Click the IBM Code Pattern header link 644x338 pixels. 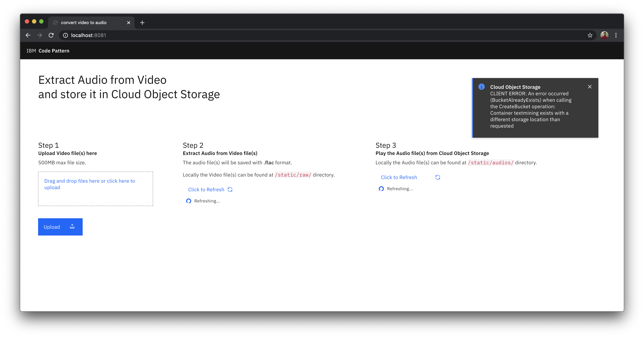click(48, 51)
